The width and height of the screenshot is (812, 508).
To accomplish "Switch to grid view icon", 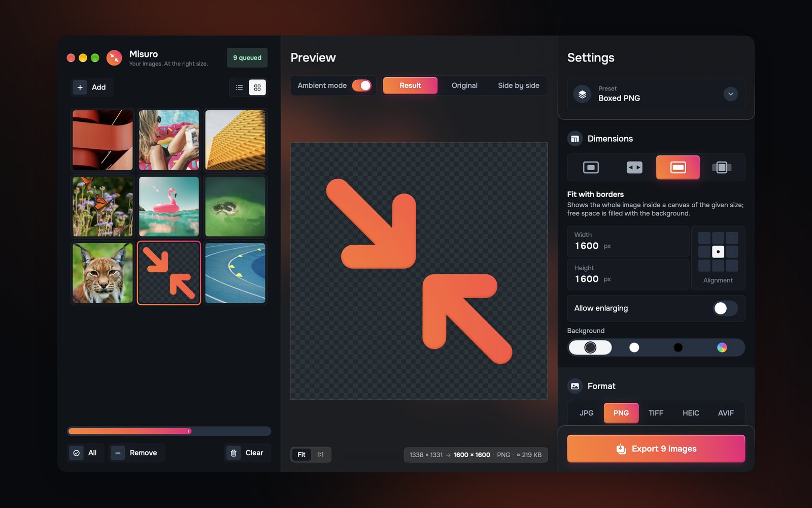I will coord(257,87).
